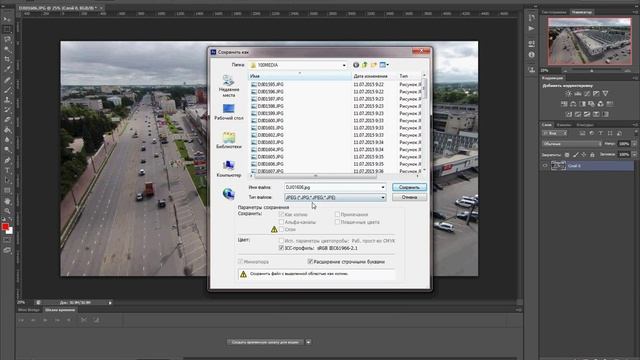This screenshot has width=640, height=360.
Task: Add Curves adjustment layer
Action: click(587, 93)
